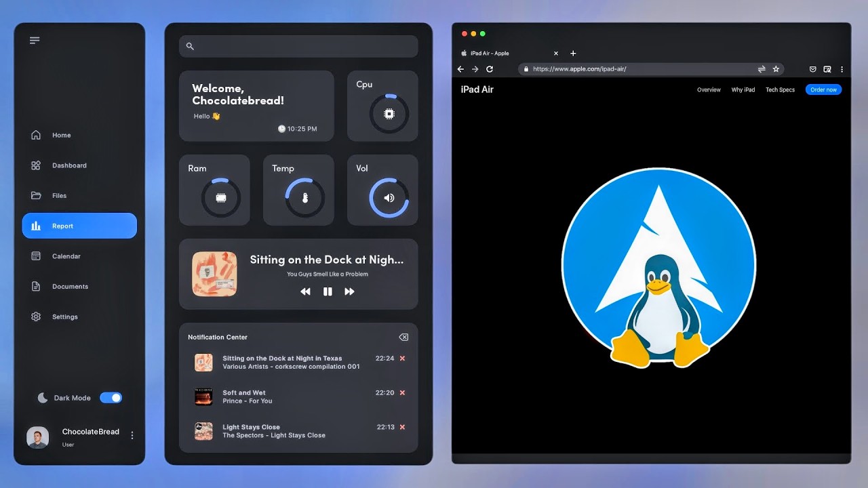Click the music player album art
The height and width of the screenshot is (488, 868).
click(x=214, y=274)
